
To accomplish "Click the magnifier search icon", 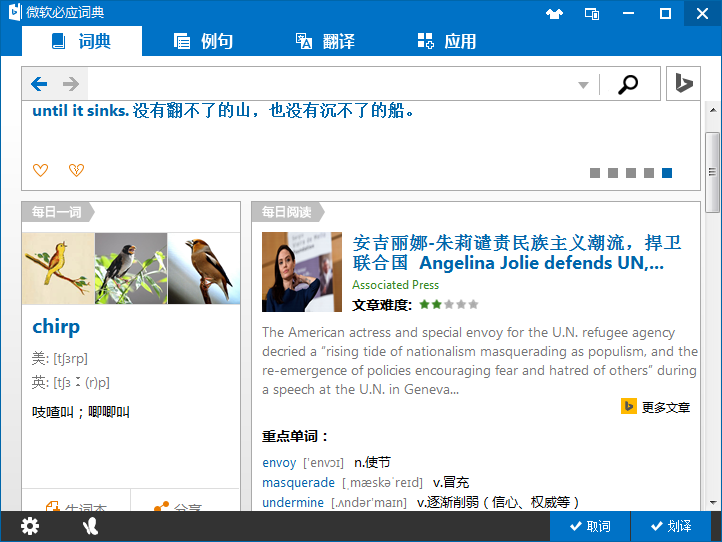I will coord(628,84).
